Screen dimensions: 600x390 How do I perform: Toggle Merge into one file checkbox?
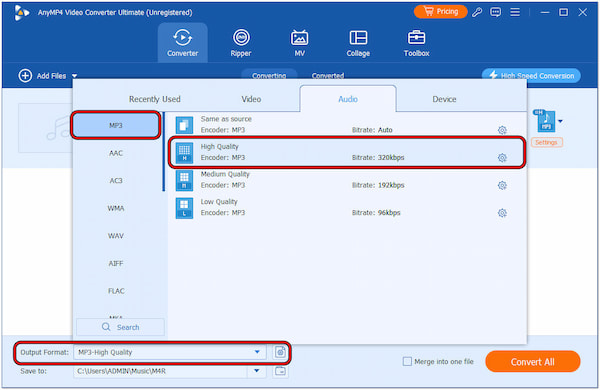408,361
